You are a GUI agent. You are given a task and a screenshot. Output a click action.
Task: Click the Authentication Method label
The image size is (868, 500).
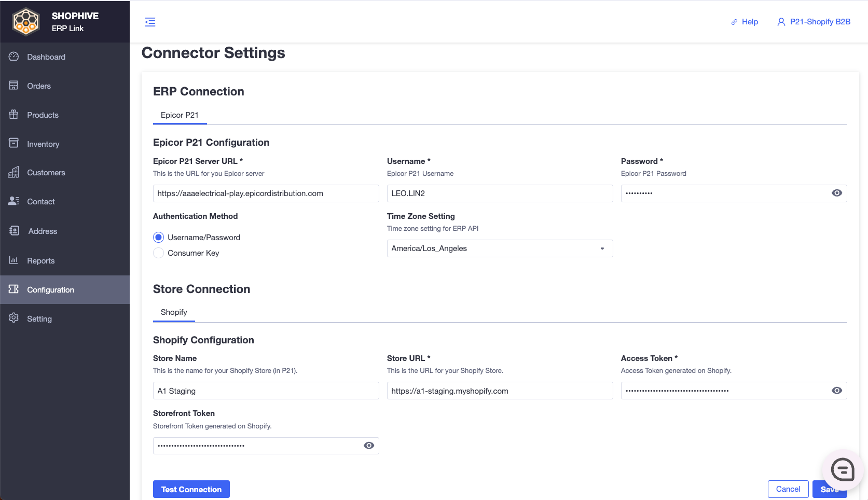(196, 216)
